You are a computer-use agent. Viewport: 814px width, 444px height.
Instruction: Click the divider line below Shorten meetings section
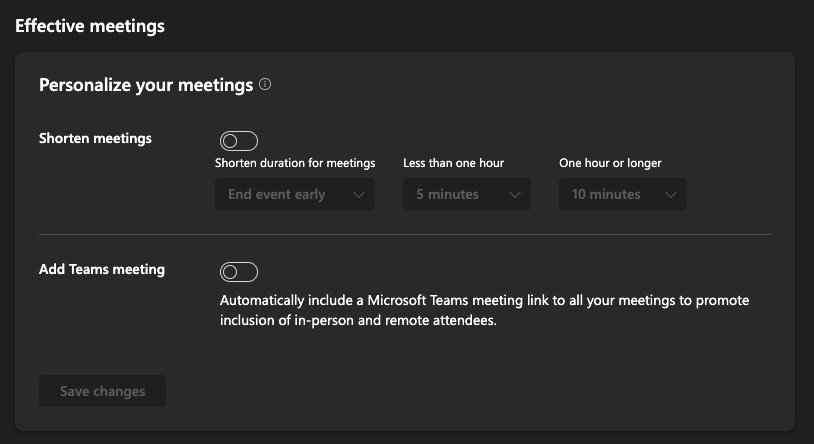pos(405,234)
